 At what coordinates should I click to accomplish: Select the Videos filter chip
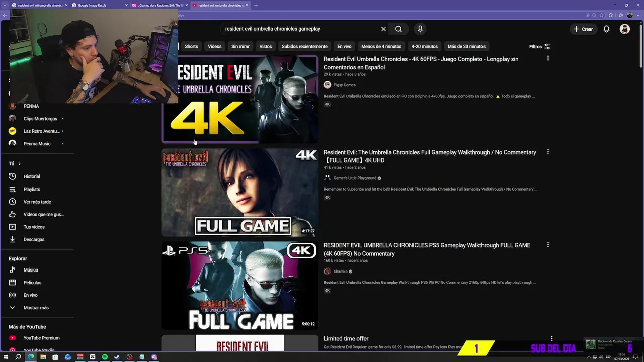215,46
